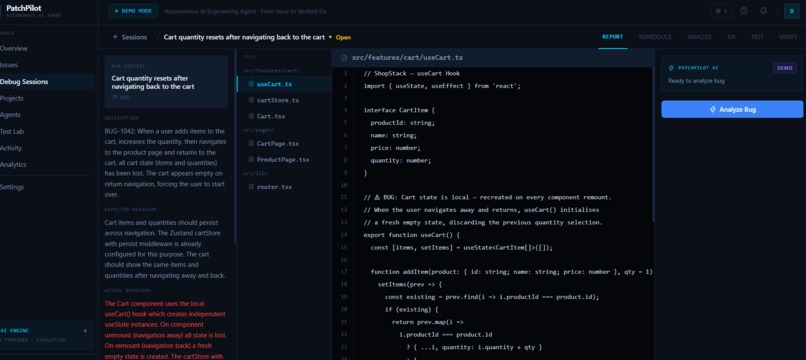Click the file icon beside cartStore.ts
Screen dimensions: 806x360
(x=251, y=100)
